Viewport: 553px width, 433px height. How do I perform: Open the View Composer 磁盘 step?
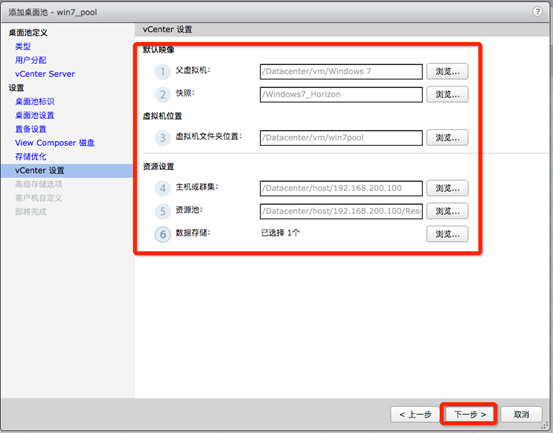click(x=55, y=143)
